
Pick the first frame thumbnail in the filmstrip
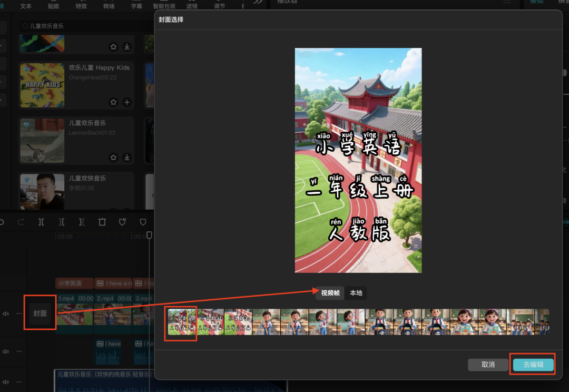[x=181, y=322]
